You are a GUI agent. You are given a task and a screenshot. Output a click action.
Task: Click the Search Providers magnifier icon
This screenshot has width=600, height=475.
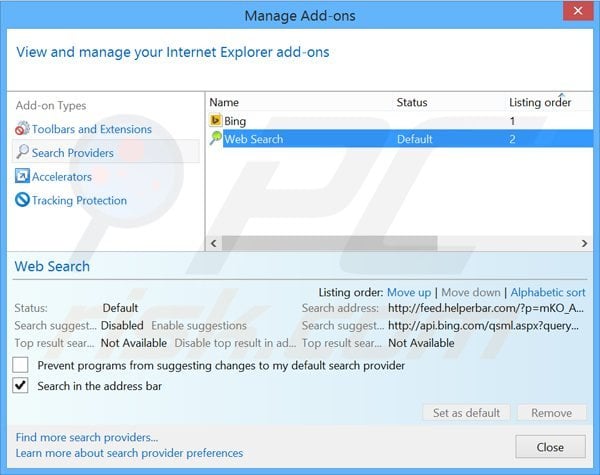[22, 152]
